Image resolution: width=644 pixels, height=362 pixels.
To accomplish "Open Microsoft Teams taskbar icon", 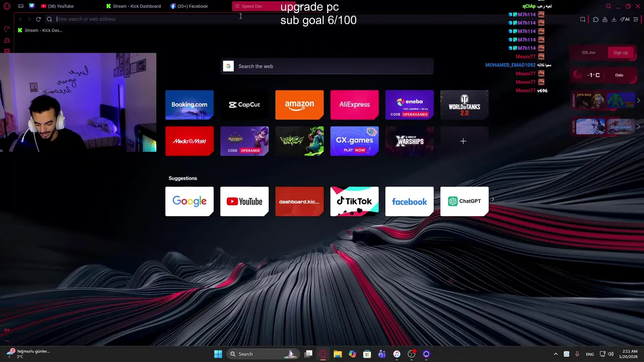I will click(382, 354).
